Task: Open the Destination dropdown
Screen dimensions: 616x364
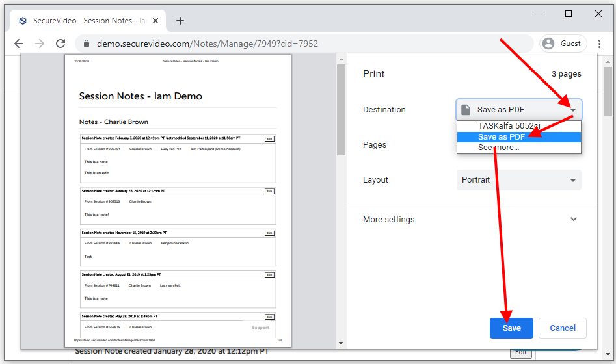Action: pos(518,110)
